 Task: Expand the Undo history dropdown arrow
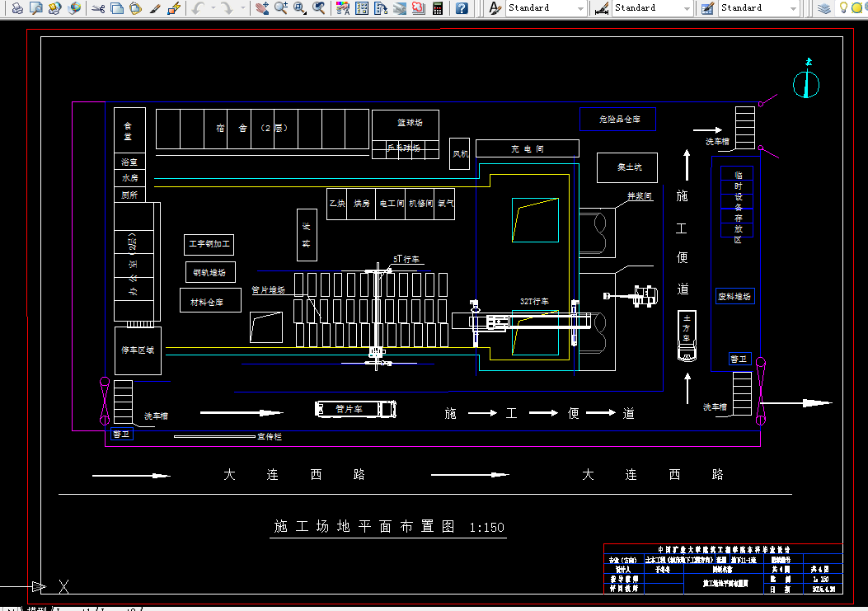213,7
